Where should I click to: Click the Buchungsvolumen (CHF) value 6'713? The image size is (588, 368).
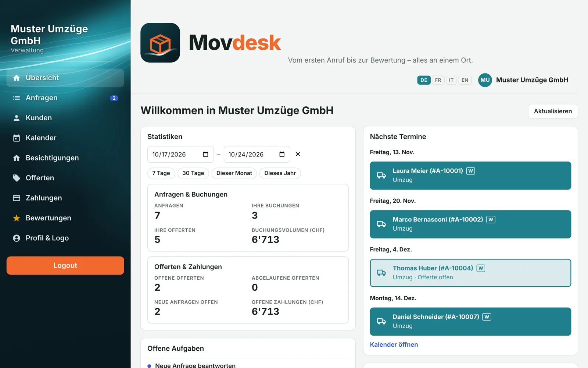click(x=265, y=240)
